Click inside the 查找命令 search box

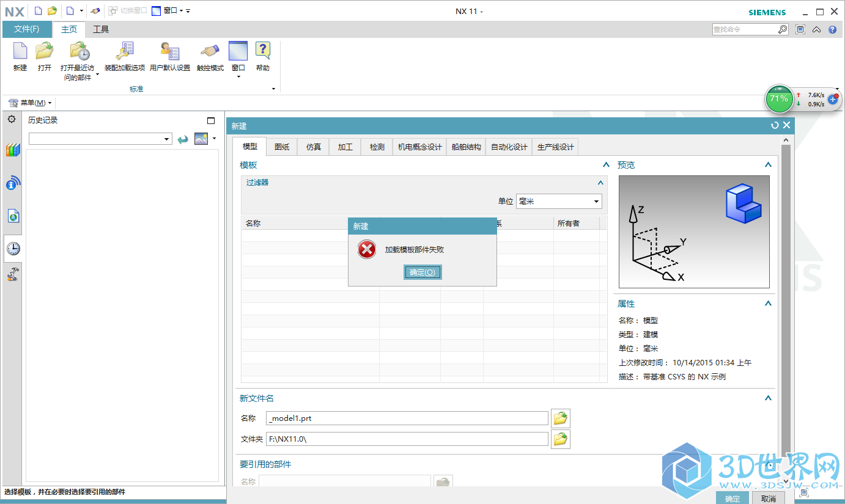745,29
